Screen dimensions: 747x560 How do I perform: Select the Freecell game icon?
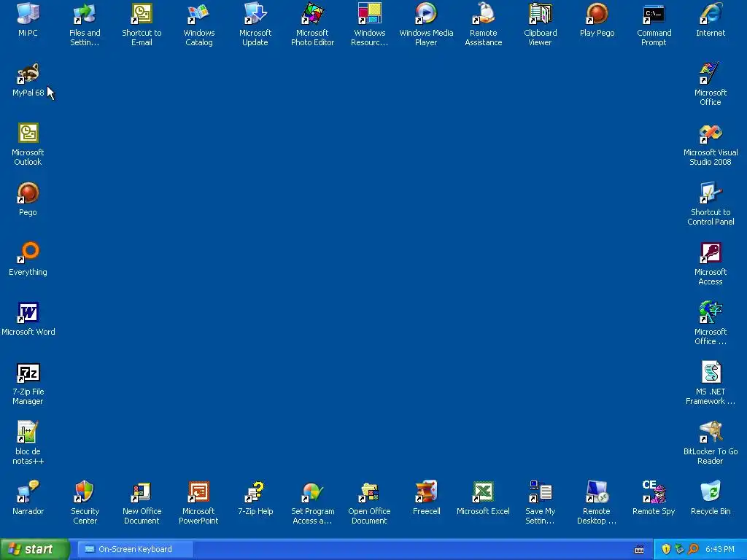pyautogui.click(x=426, y=492)
